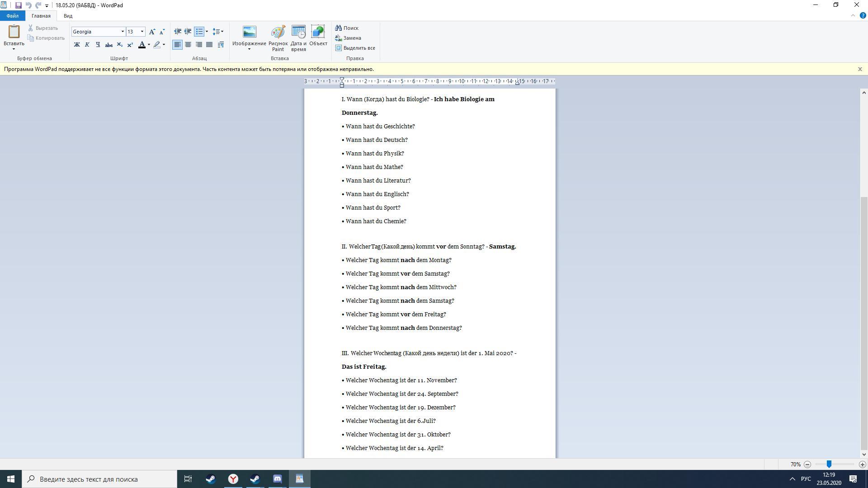The width and height of the screenshot is (868, 488).
Task: Insert an image with Изображение icon
Action: click(249, 32)
